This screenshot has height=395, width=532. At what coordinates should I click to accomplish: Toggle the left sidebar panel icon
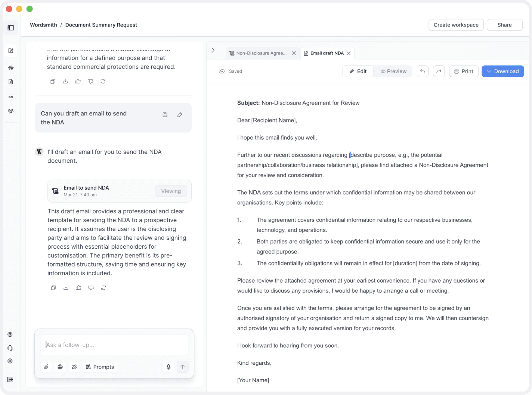pos(11,28)
